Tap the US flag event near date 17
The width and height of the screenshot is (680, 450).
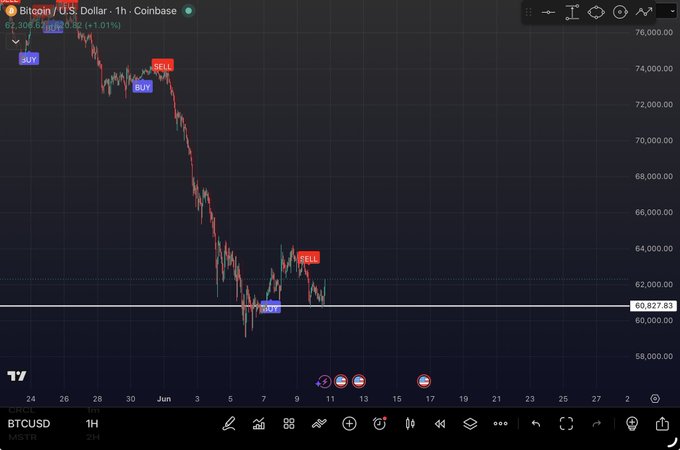pyautogui.click(x=424, y=381)
